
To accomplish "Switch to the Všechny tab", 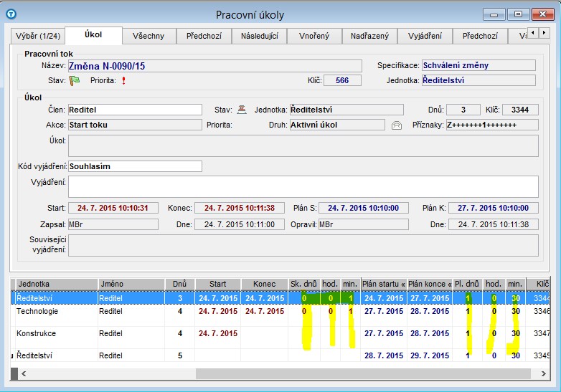I will click(148, 36).
